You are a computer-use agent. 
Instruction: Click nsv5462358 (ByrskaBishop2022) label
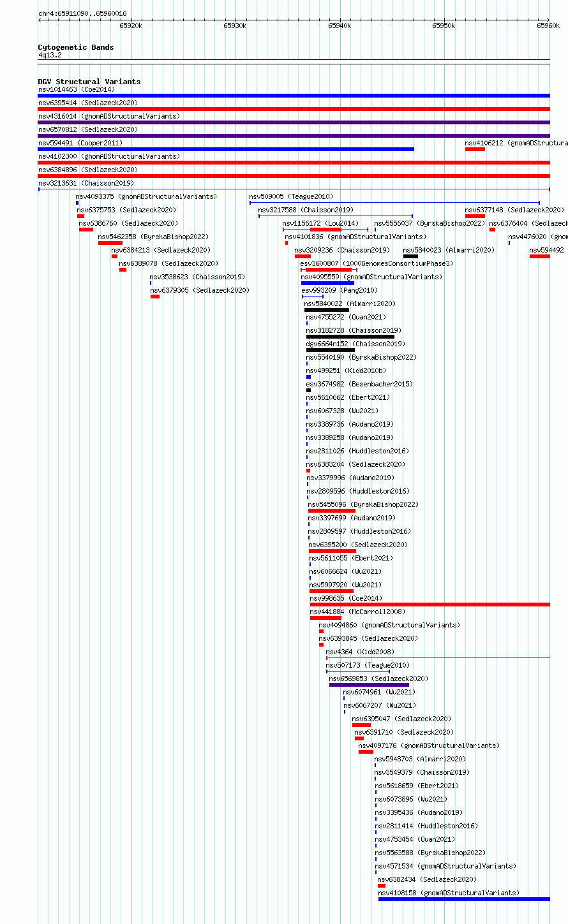(153, 237)
